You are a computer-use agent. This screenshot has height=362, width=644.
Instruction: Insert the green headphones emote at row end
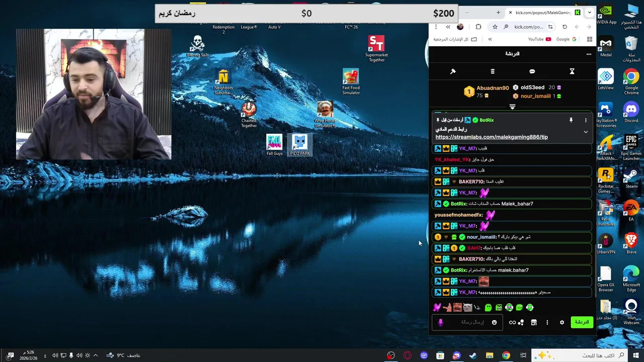pyautogui.click(x=530, y=308)
